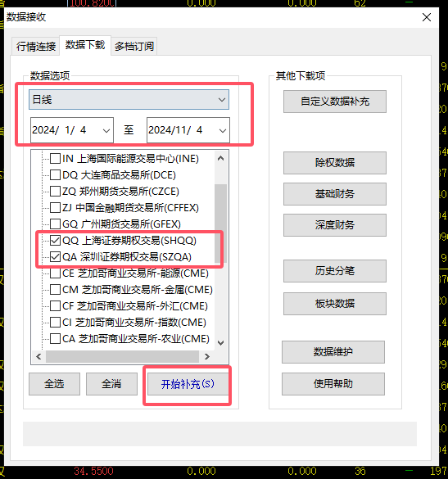The image size is (448, 479).
Task: Check the CF 芝加哥商业交易所-外汇 box
Action: click(x=55, y=305)
